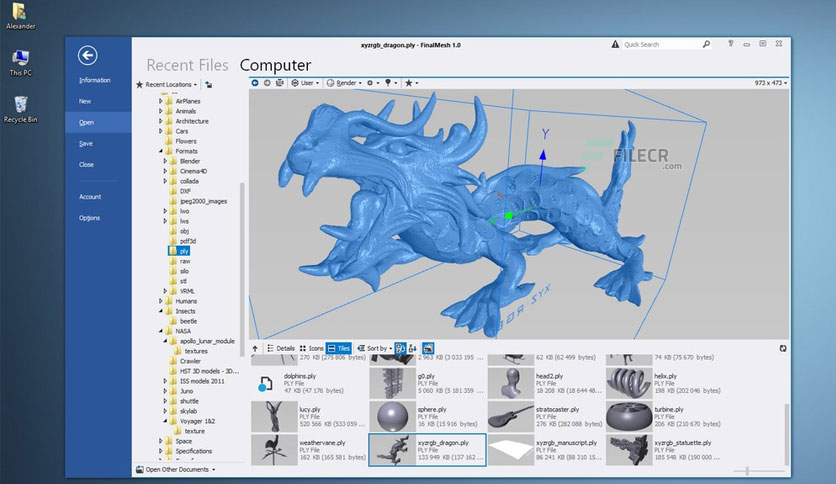
Task: Click the camera icon in viewer toolbar
Action: click(279, 83)
